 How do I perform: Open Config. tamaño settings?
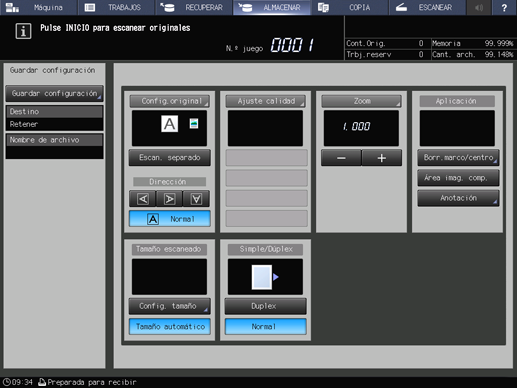(x=170, y=306)
